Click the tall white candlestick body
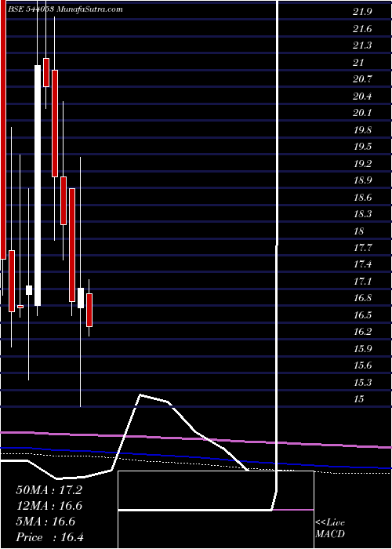This screenshot has width=392, height=549. coord(38,186)
